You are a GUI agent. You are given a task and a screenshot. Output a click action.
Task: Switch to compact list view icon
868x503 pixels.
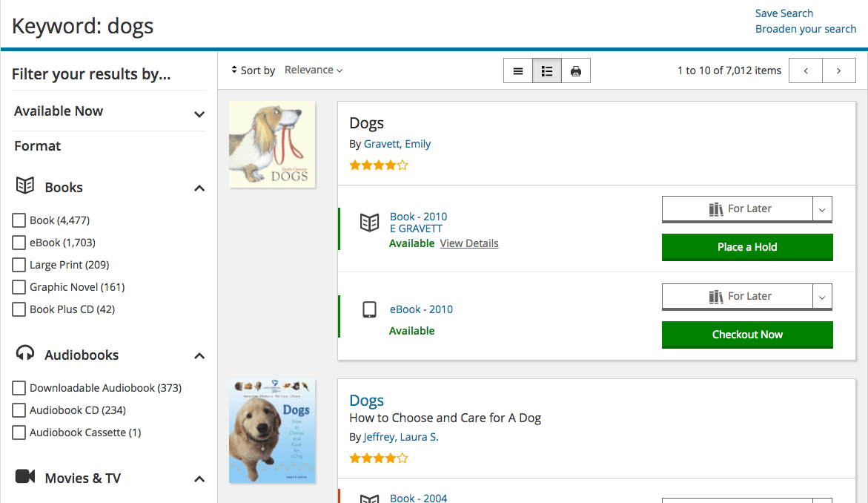[x=518, y=71]
